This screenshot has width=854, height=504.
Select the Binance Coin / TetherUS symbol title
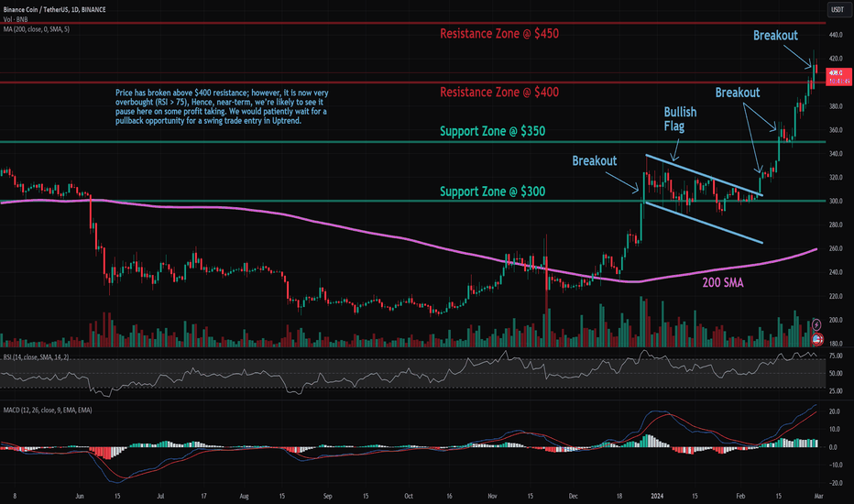point(54,10)
